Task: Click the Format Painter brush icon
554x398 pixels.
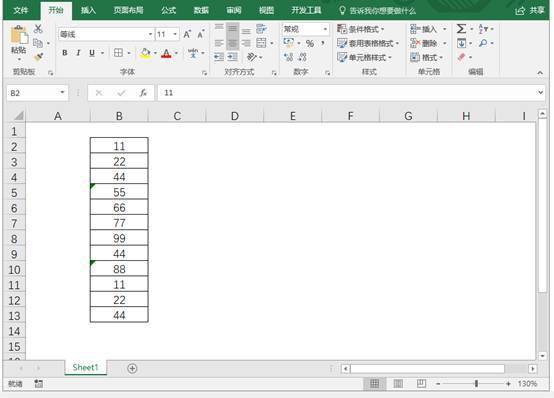Action: (x=38, y=57)
